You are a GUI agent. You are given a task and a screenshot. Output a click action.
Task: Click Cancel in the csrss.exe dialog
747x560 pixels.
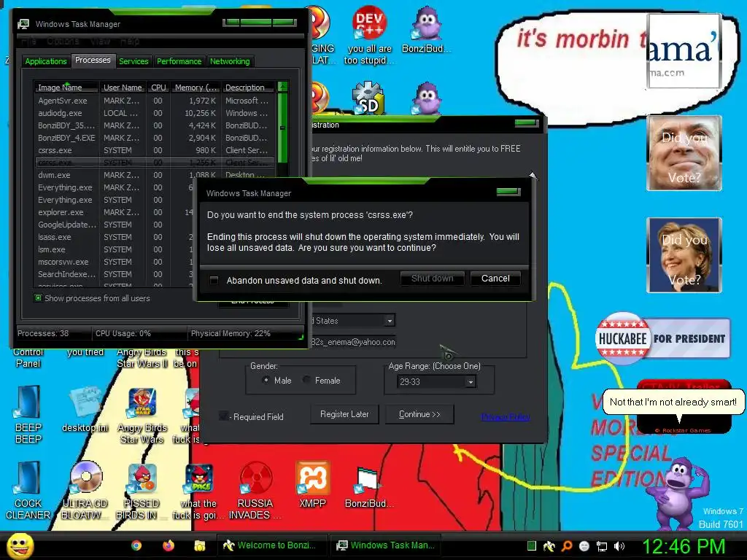tap(495, 279)
